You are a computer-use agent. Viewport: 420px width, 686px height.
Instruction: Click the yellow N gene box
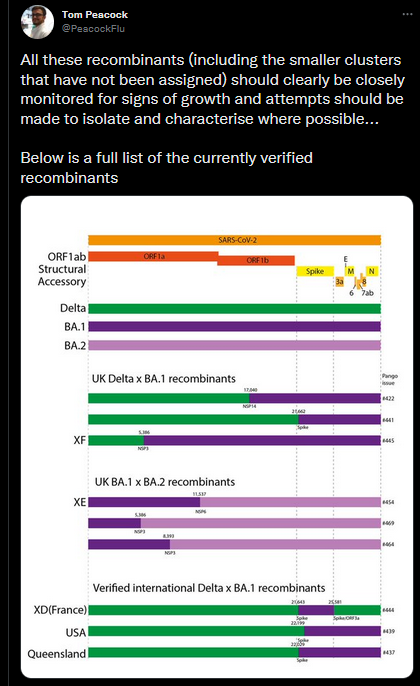click(x=371, y=271)
